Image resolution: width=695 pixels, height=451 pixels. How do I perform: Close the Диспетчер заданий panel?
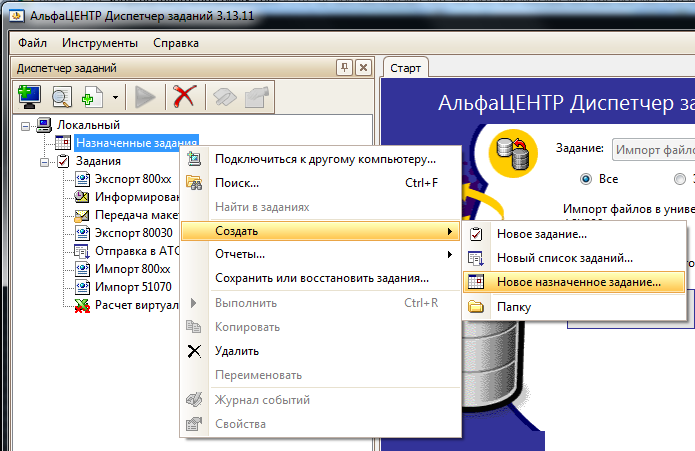tap(363, 68)
